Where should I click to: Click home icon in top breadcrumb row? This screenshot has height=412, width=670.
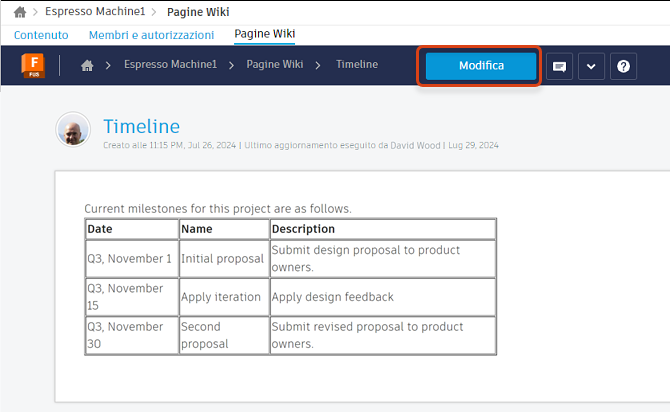tap(20, 12)
